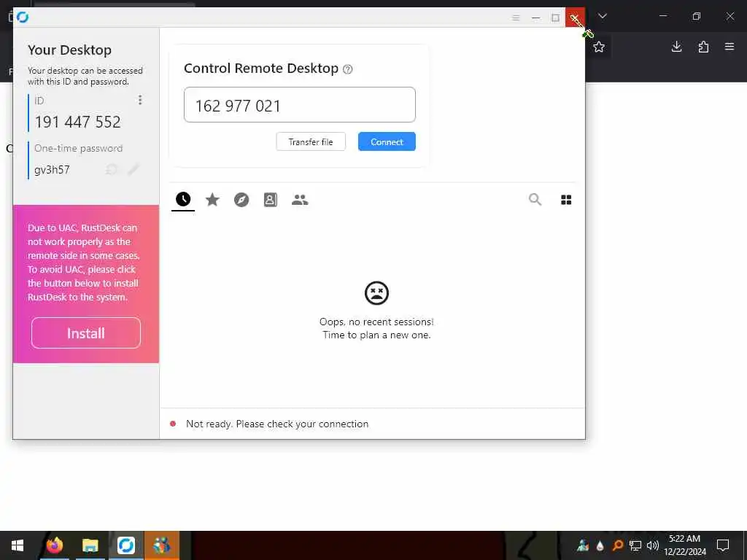
Task: Open the Accessible devices group tab
Action: click(300, 200)
